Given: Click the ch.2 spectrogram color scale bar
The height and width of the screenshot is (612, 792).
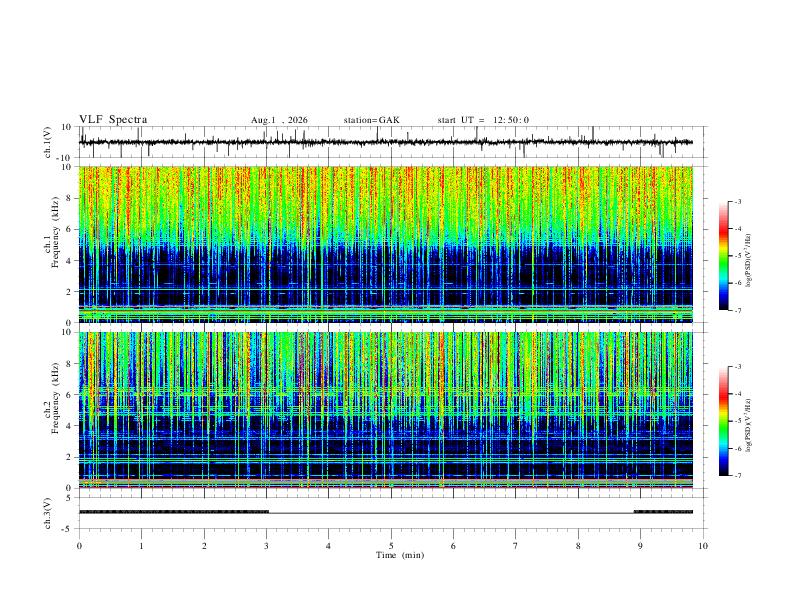Looking at the screenshot, I should (723, 421).
